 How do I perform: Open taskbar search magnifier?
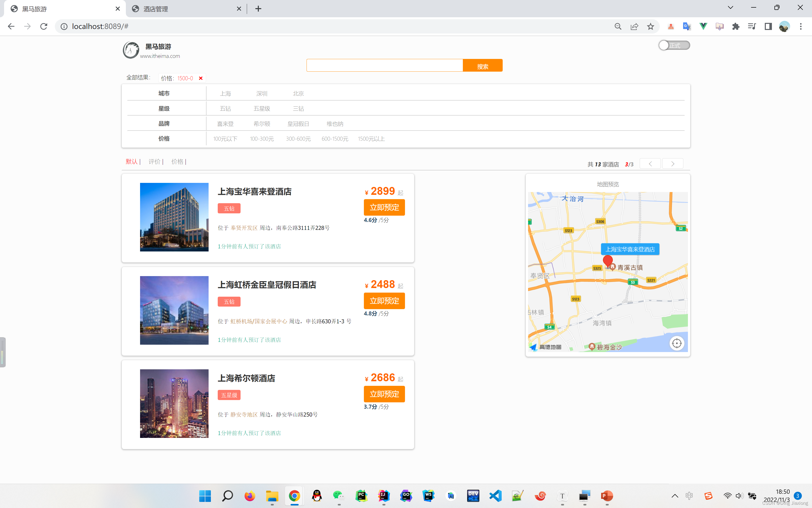[x=228, y=496]
